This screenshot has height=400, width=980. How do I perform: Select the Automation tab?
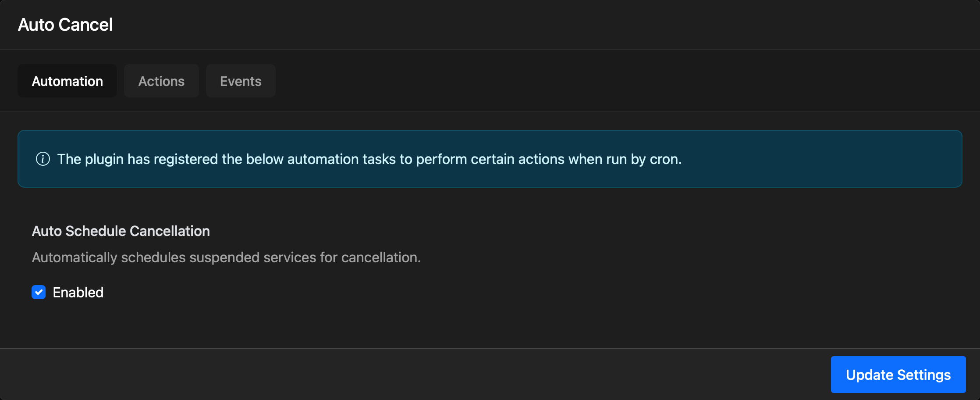coord(67,81)
